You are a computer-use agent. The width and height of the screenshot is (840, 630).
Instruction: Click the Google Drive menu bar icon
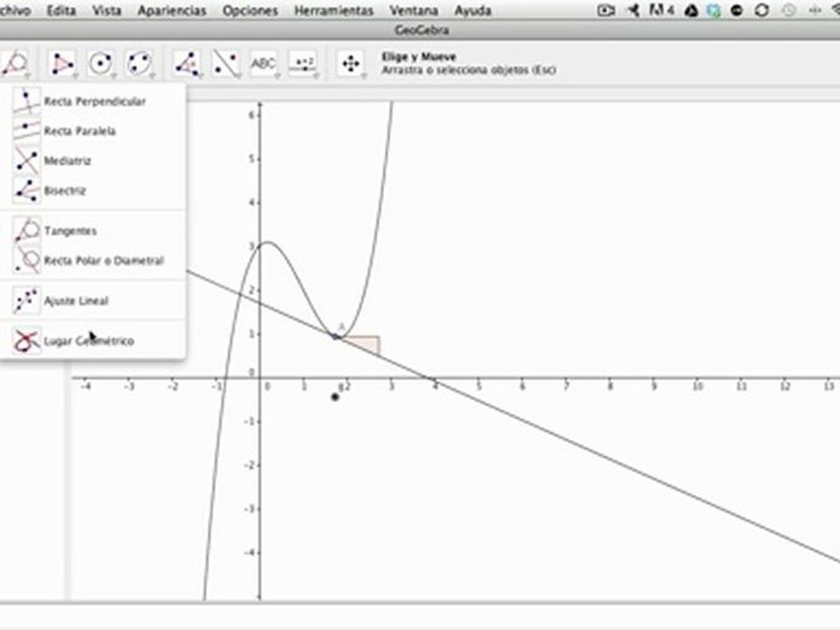[691, 10]
